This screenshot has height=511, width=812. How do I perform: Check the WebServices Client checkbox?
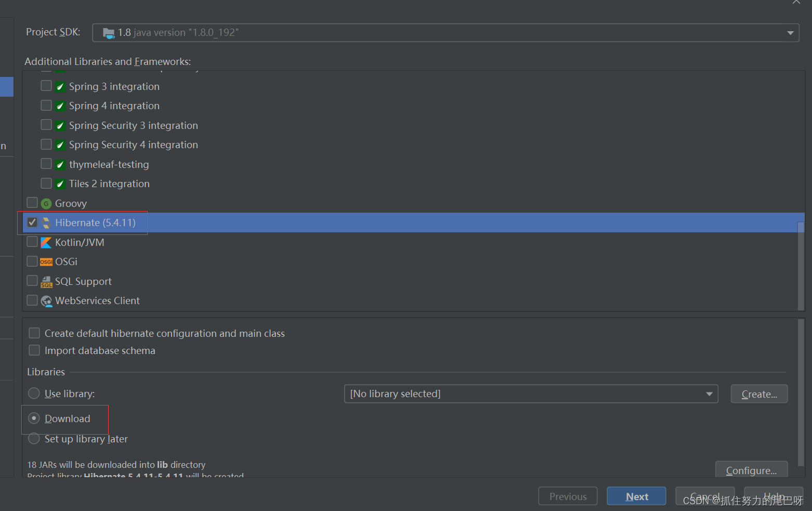[x=32, y=300]
